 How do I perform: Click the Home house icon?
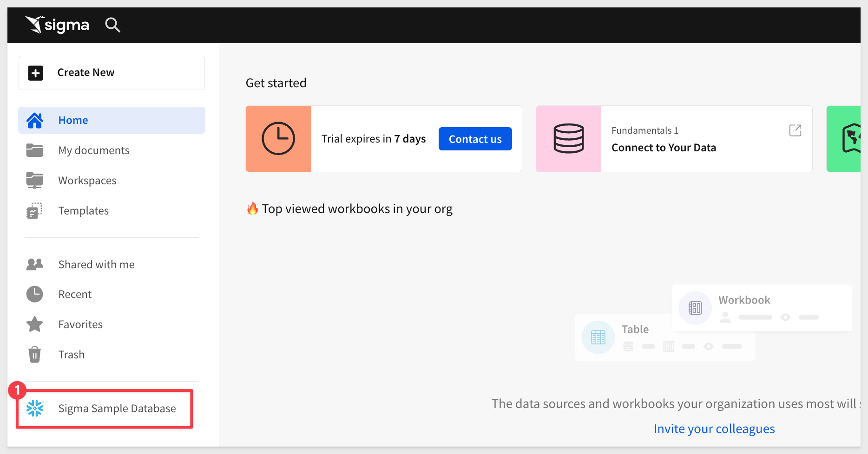pos(35,120)
